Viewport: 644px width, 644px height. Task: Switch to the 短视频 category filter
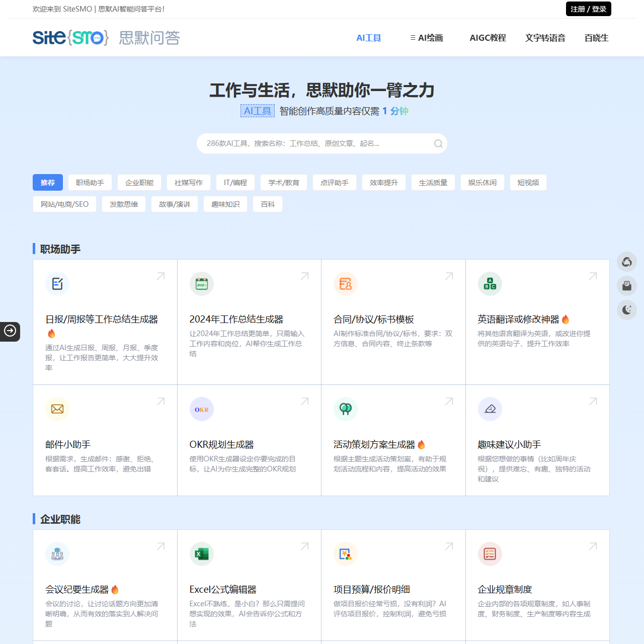click(x=528, y=182)
